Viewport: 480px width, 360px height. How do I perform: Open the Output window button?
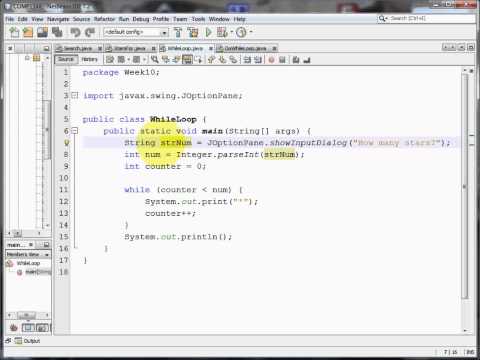tap(27, 341)
